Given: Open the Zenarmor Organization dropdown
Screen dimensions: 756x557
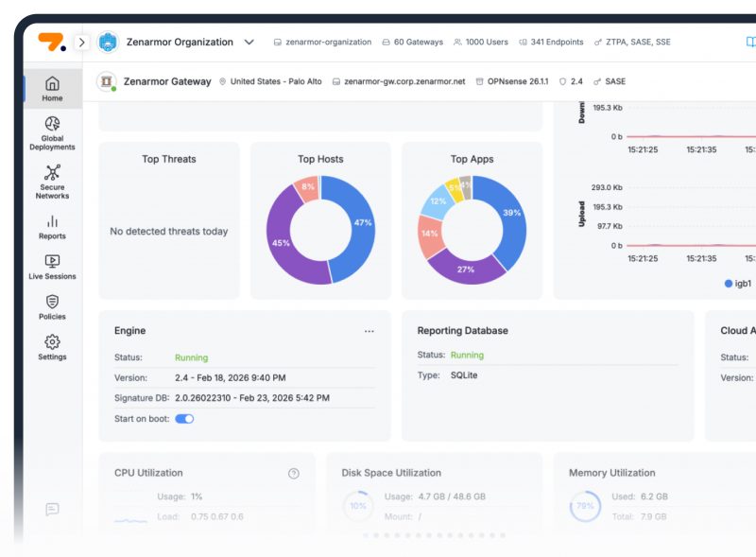Looking at the screenshot, I should 249,42.
